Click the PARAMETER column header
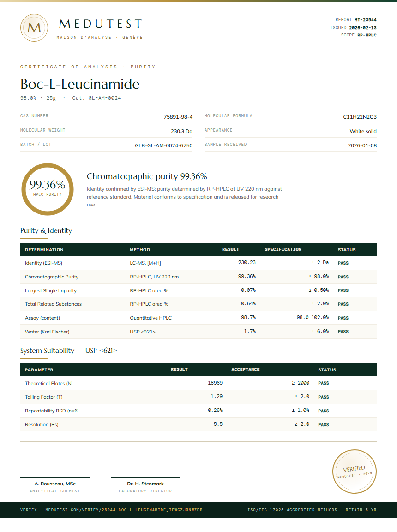The image size is (397, 532). click(39, 370)
